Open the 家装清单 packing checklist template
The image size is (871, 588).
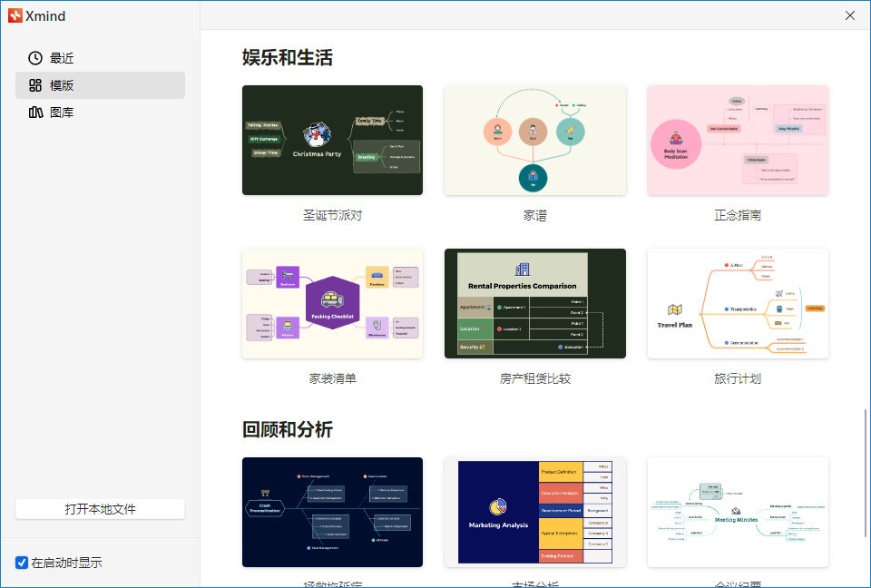[332, 303]
